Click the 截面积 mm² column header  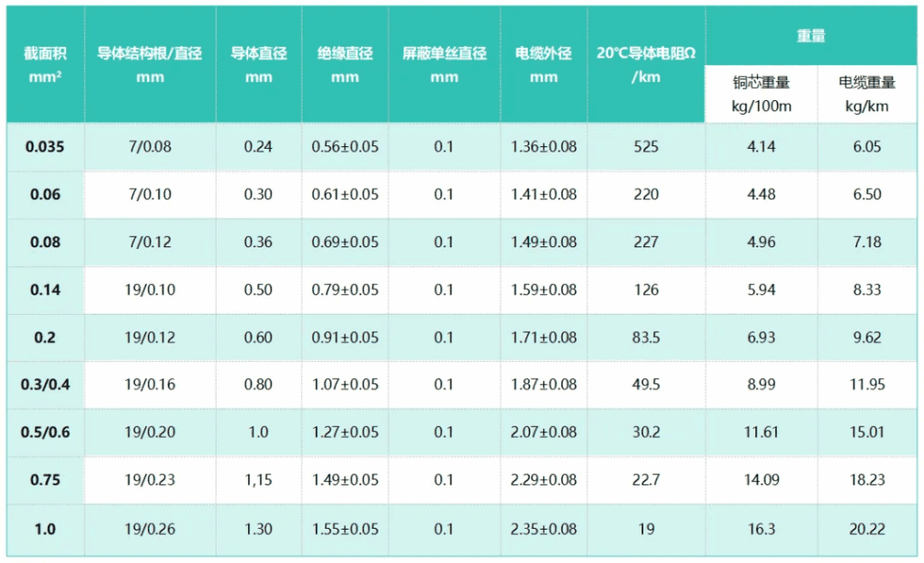tap(44, 65)
